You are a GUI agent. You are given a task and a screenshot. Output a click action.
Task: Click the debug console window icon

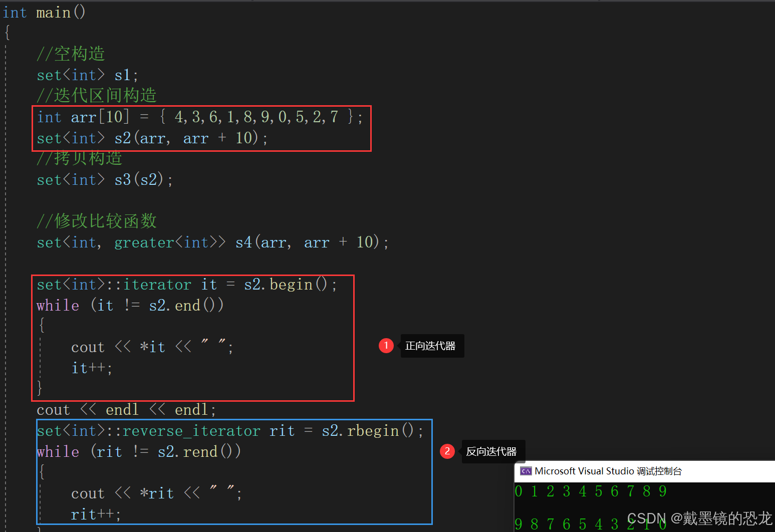526,471
